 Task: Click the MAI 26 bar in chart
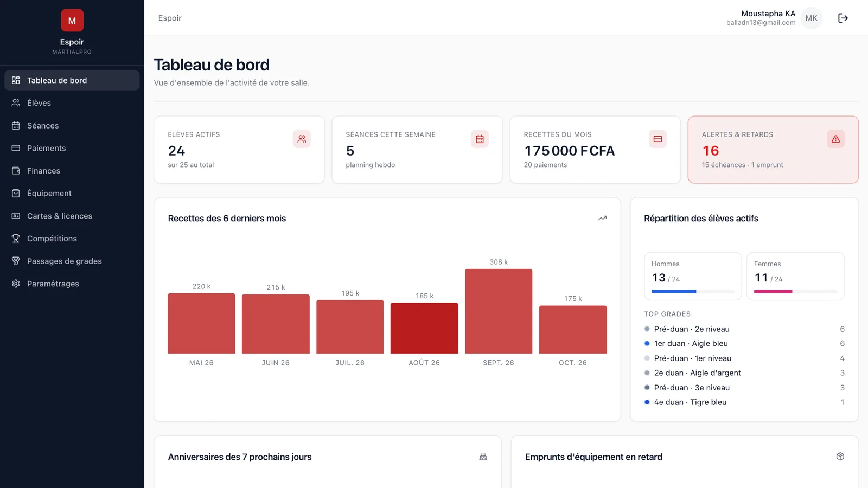point(201,323)
